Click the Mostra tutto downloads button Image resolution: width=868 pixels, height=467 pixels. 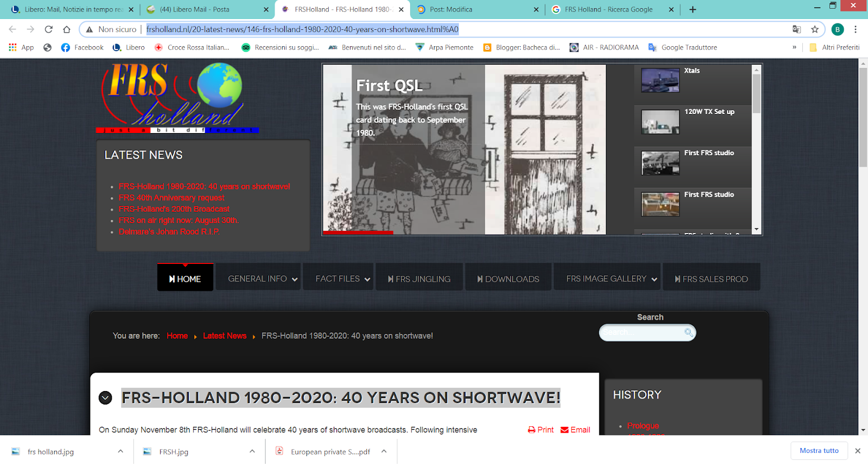pyautogui.click(x=819, y=451)
